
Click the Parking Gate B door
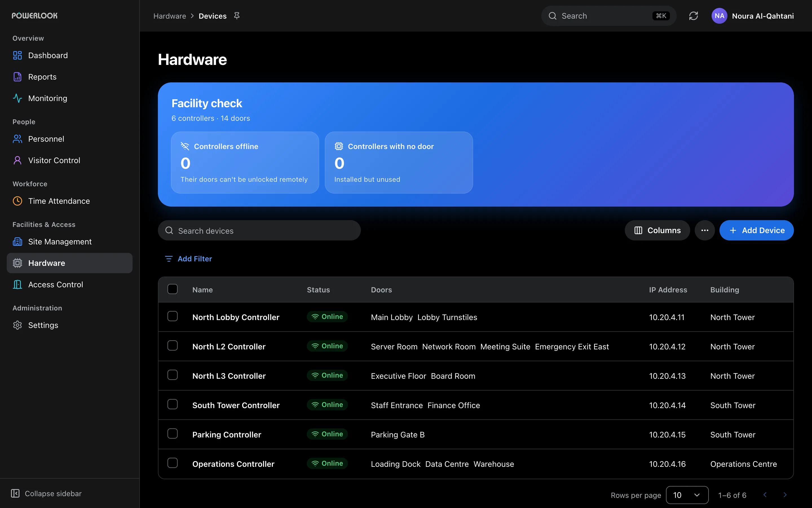point(398,435)
